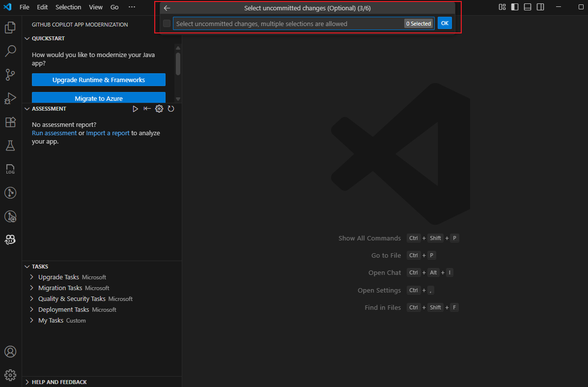The height and width of the screenshot is (387, 588).
Task: Run assessment using the play icon
Action: (136, 109)
